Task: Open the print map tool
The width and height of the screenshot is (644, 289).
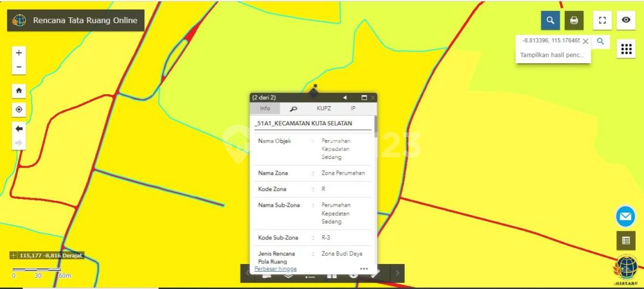Action: point(574,20)
